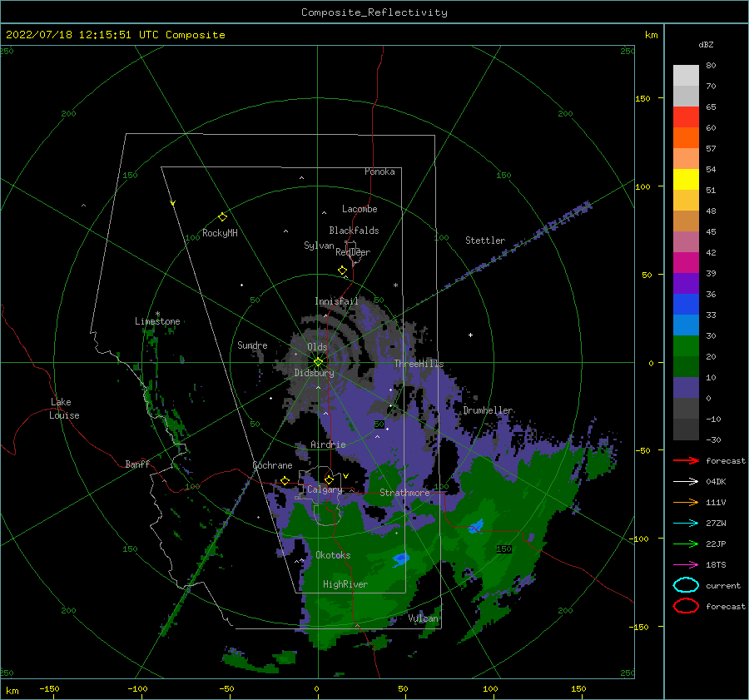Click the Sylvan label
The image size is (749, 700).
tap(319, 246)
